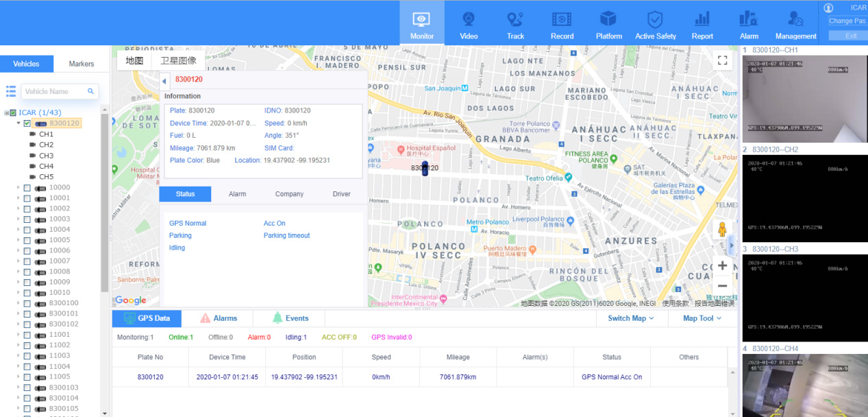Image resolution: width=868 pixels, height=417 pixels.
Task: Open the Alarms tab
Action: coord(217,318)
